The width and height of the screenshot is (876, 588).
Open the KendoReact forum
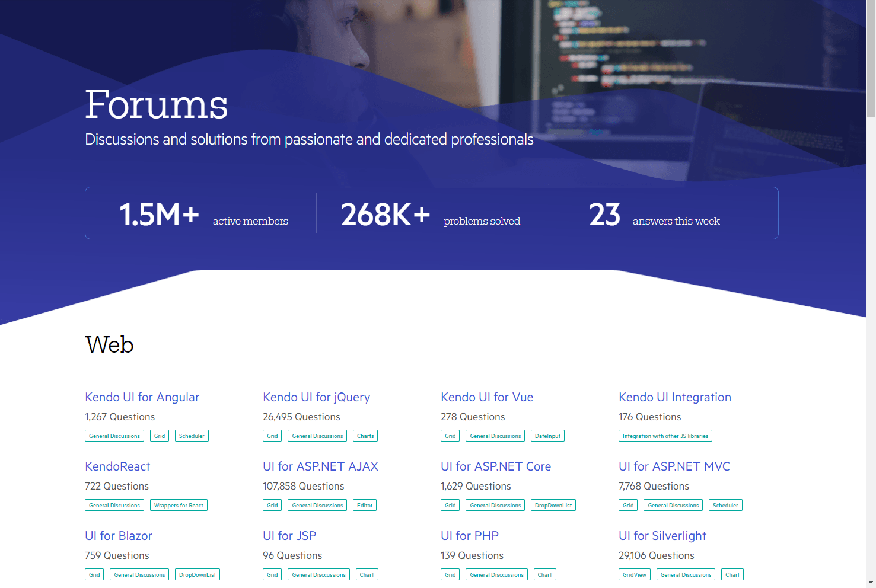(x=117, y=466)
